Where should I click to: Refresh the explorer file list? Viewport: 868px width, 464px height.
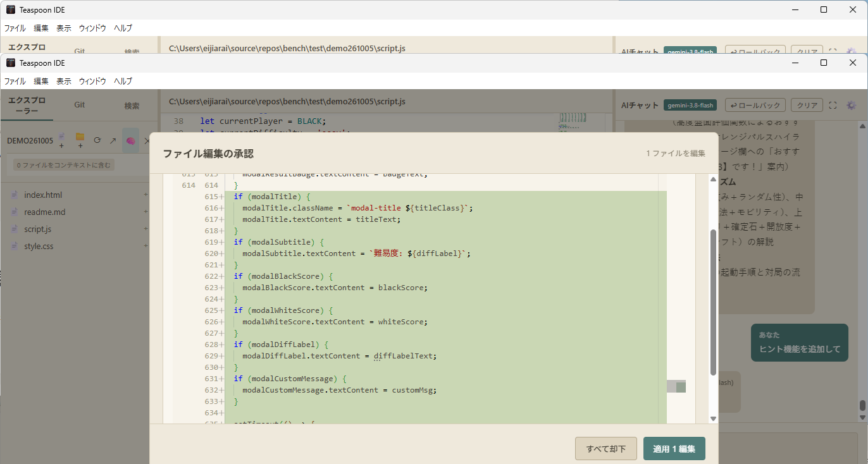97,140
